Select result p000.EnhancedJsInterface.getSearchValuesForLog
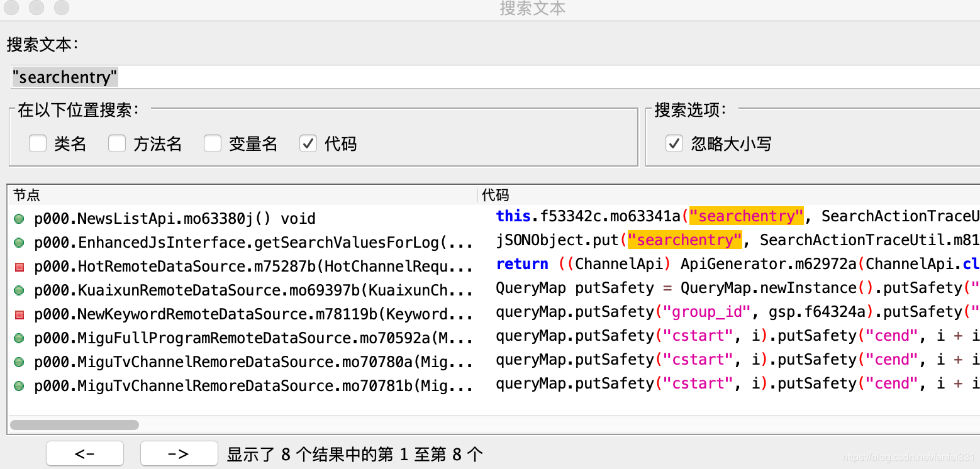The height and width of the screenshot is (469, 980). tap(253, 243)
